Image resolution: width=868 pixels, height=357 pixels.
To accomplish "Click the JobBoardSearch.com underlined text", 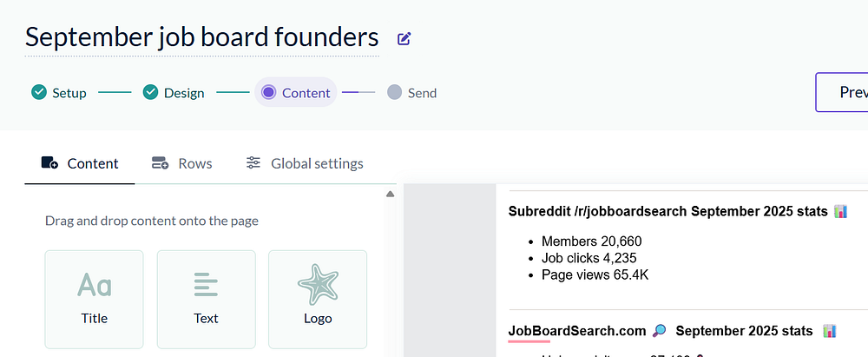I will [x=577, y=331].
